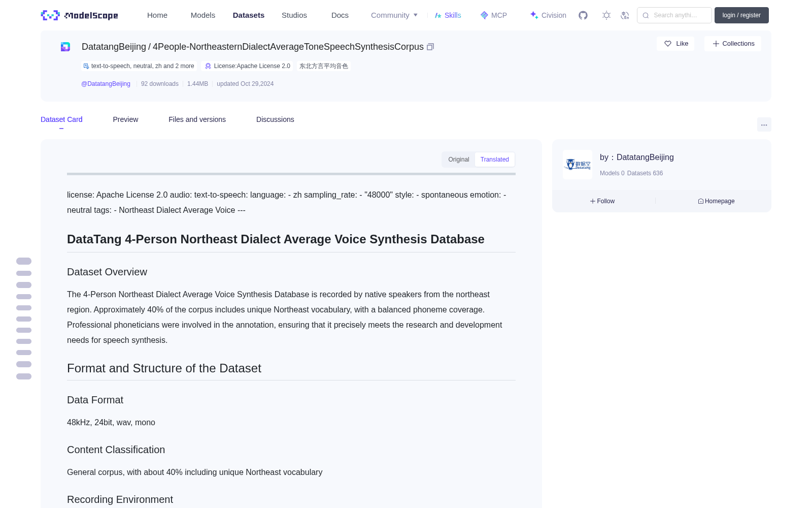Jump via first outline marker in sidebar
The height and width of the screenshot is (508, 812).
pos(24,261)
